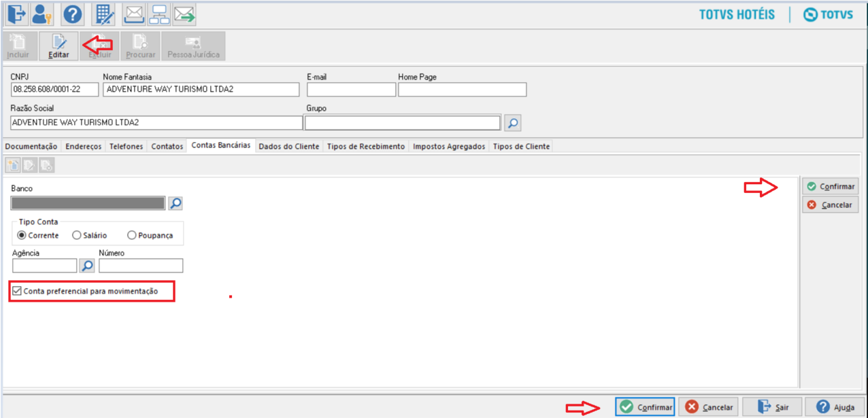Image resolution: width=868 pixels, height=418 pixels.
Task: Select the Contas Bancárias tab
Action: (221, 145)
